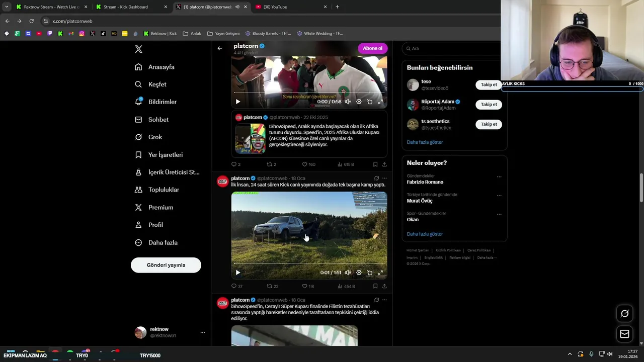
Task: Click Grok icon on camping post
Action: coord(376,178)
